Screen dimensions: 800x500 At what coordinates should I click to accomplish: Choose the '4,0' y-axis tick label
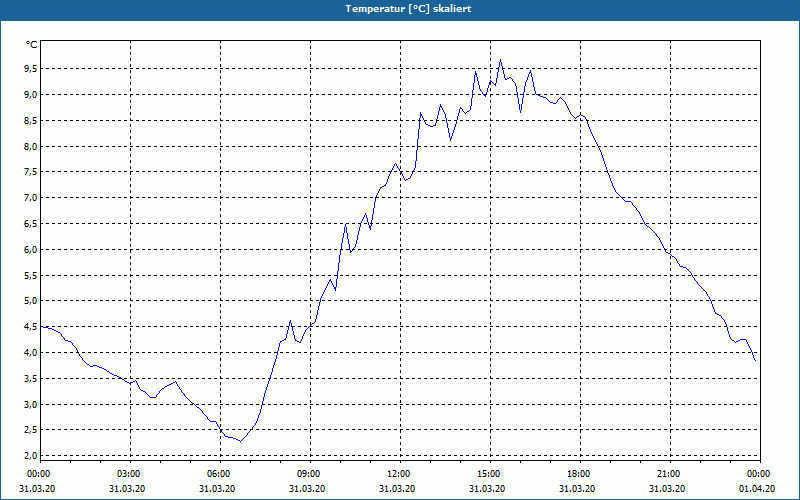tap(32, 353)
